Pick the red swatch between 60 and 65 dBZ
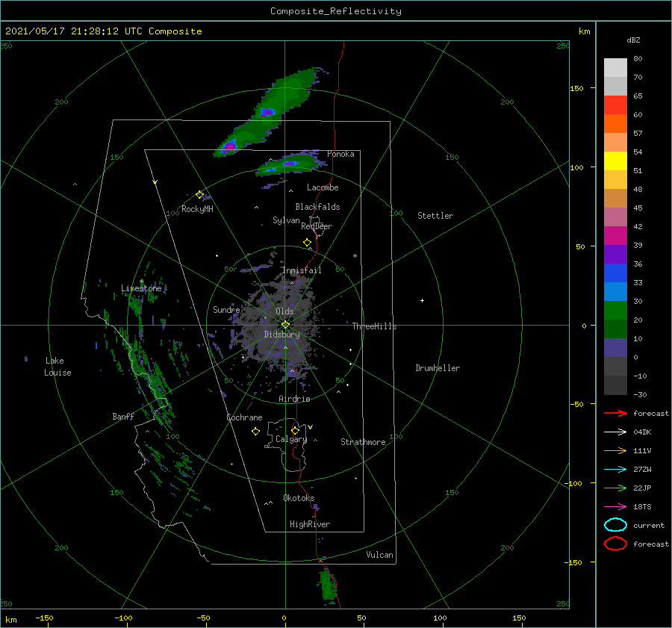Viewport: 672px width, 628px height. pos(615,105)
